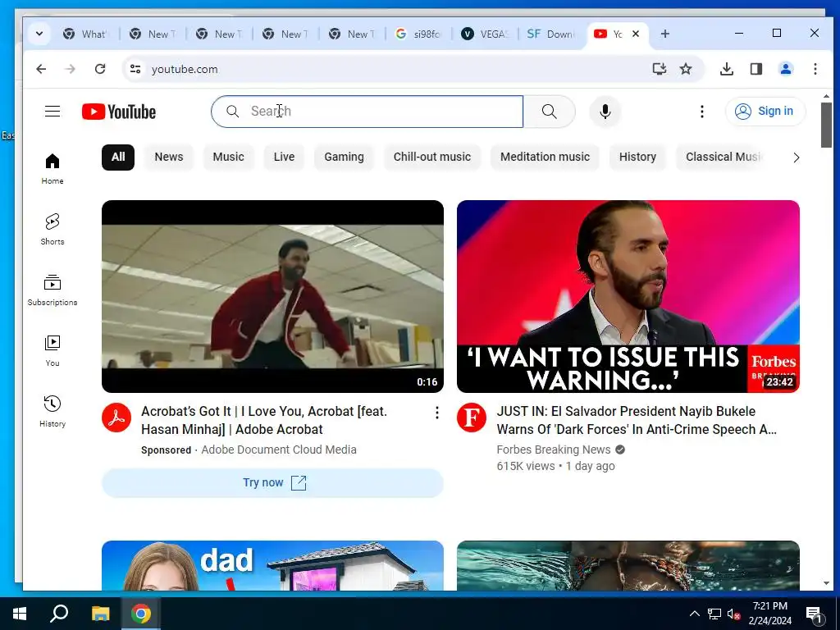This screenshot has width=840, height=630.
Task: Switch to the VEGAS tab
Action: click(486, 34)
